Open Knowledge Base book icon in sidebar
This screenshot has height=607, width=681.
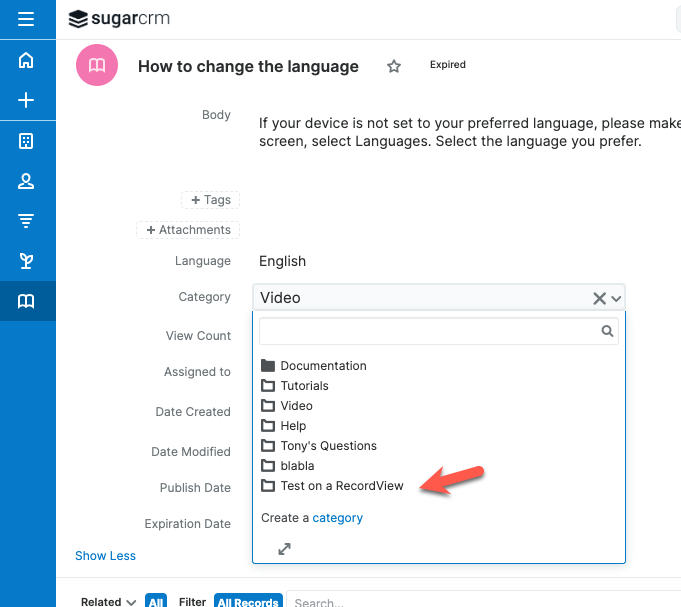pos(27,301)
